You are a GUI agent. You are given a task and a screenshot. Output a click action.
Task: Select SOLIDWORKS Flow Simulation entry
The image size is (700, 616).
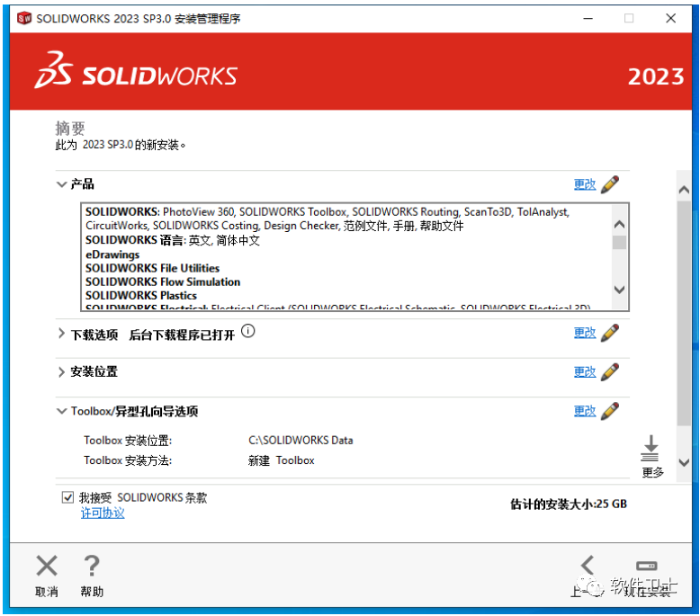click(x=163, y=281)
